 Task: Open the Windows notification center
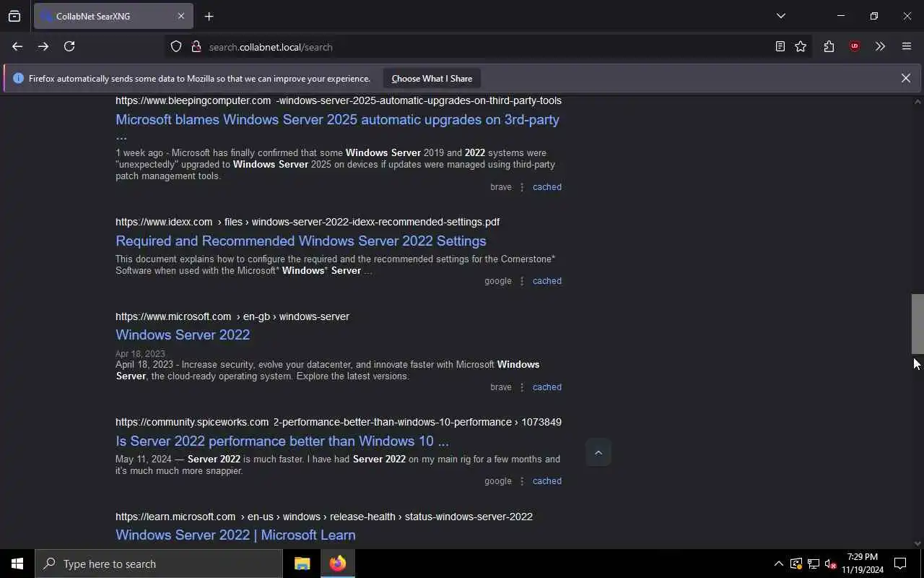tap(900, 564)
